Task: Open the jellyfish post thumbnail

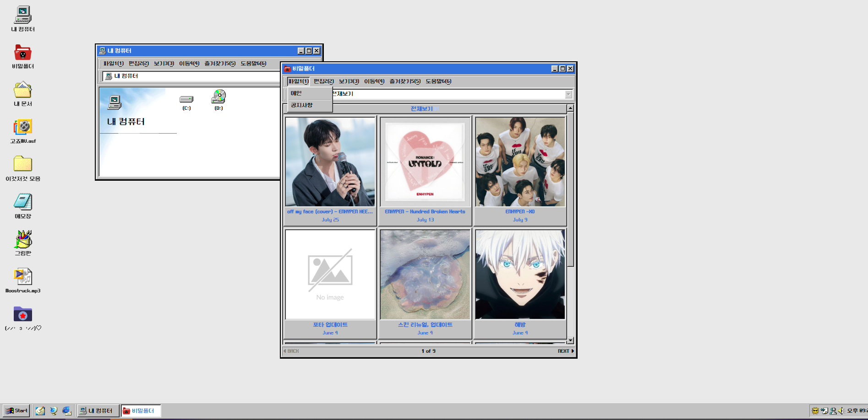Action: [425, 275]
